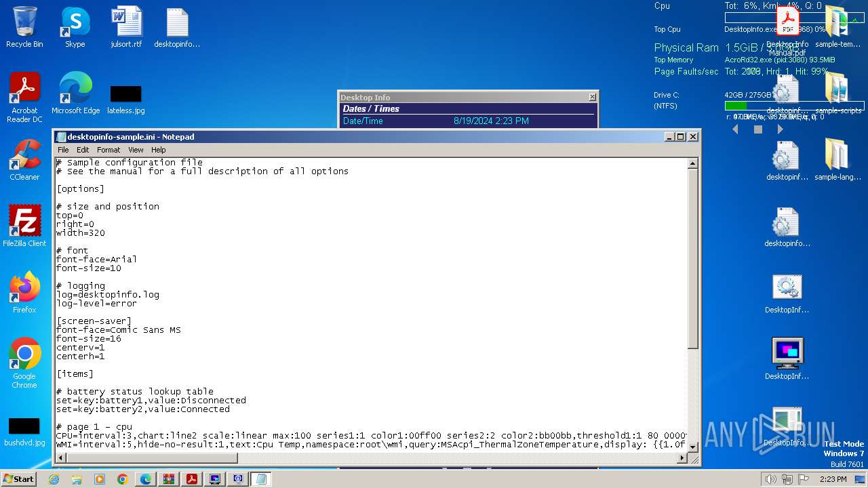Select the Firefox desktop shortcut
This screenshot has width=868, height=488.
[24, 293]
